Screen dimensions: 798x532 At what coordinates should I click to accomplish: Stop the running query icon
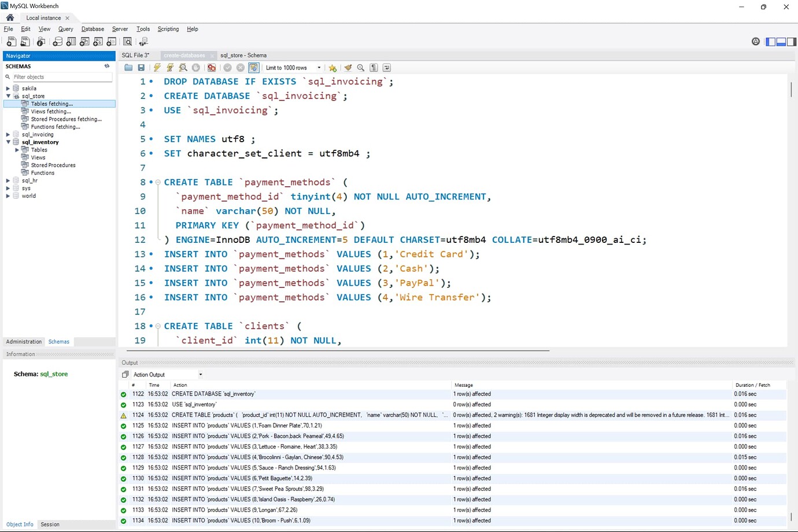click(196, 68)
